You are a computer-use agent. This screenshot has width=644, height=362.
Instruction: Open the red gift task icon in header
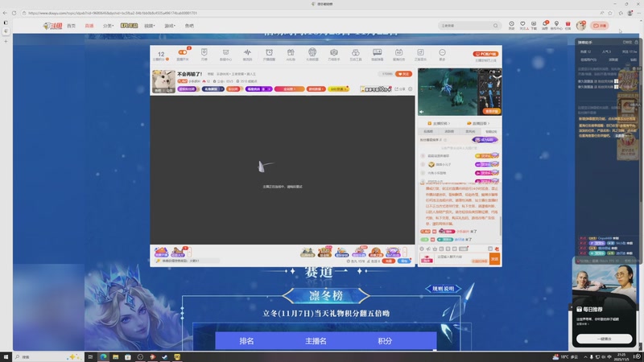[x=568, y=25]
